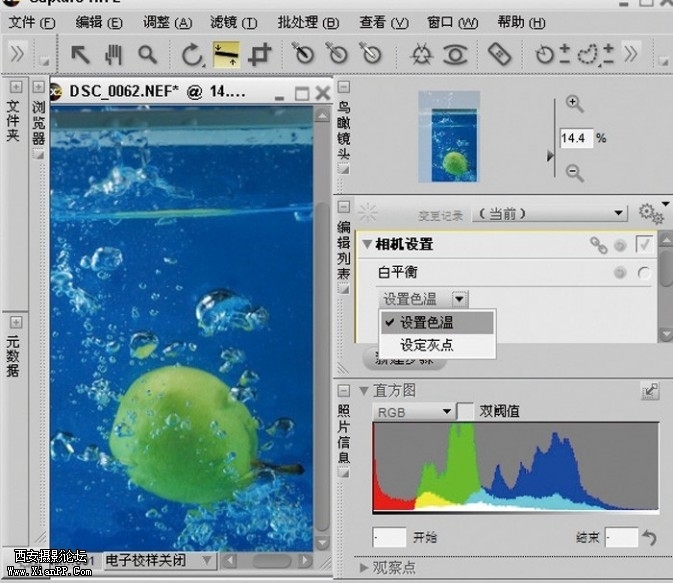The image size is (673, 583).
Task: Collapse the 相机设置 section triangle
Action: coord(367,244)
